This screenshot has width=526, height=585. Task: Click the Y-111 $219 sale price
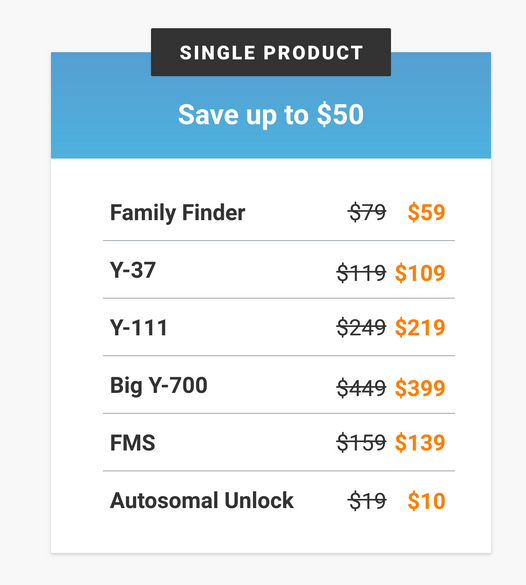[420, 328]
